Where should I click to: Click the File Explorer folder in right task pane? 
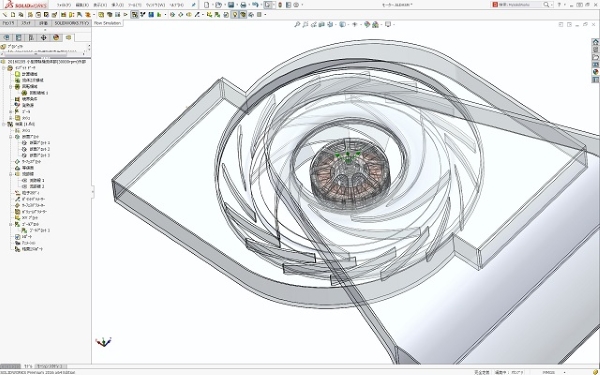595,57
